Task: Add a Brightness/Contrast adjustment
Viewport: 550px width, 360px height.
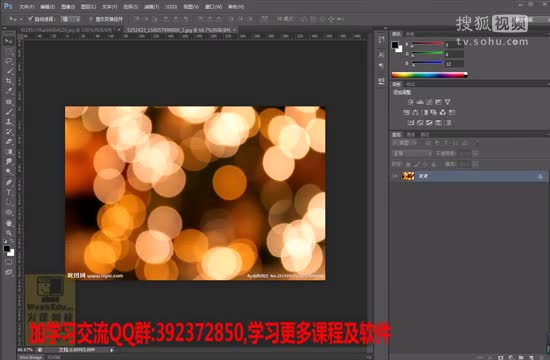Action: (x=411, y=102)
